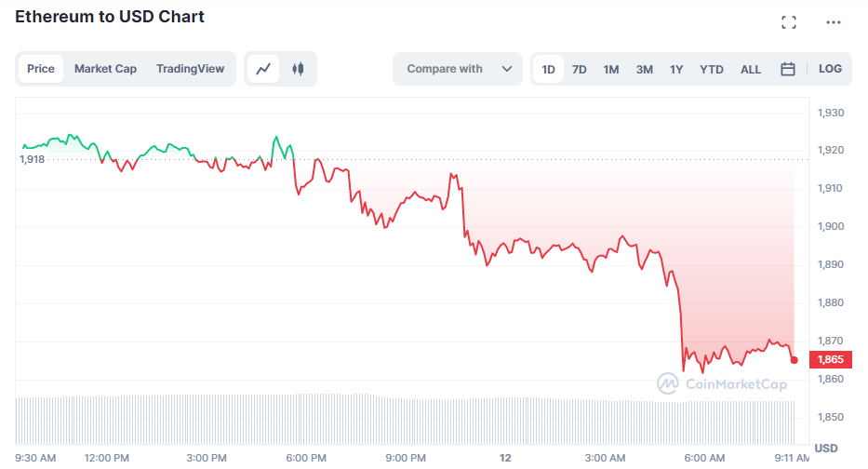
Task: Select the 1D time range
Action: 549,69
